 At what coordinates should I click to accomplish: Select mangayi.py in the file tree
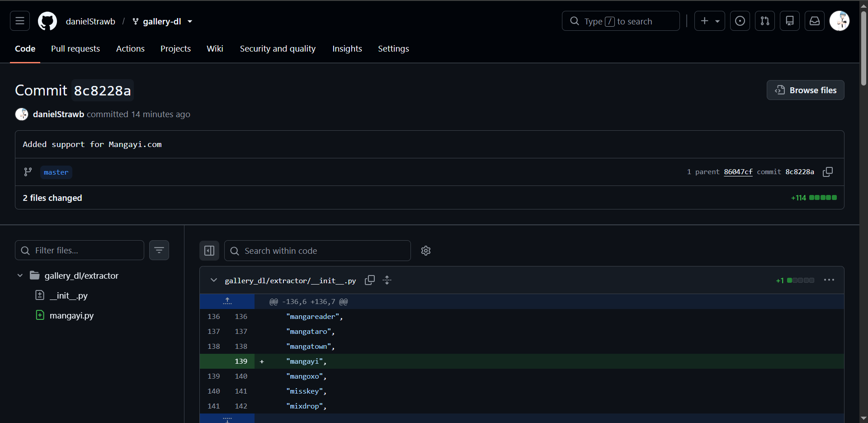coord(71,315)
